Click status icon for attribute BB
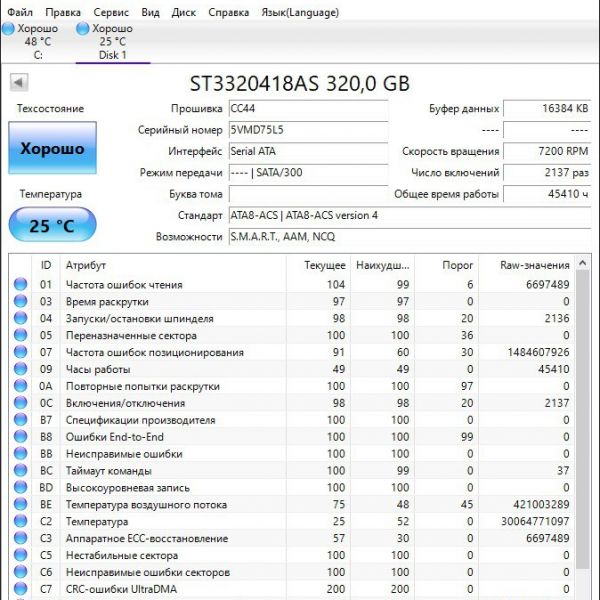Image resolution: width=600 pixels, height=600 pixels. point(21,453)
